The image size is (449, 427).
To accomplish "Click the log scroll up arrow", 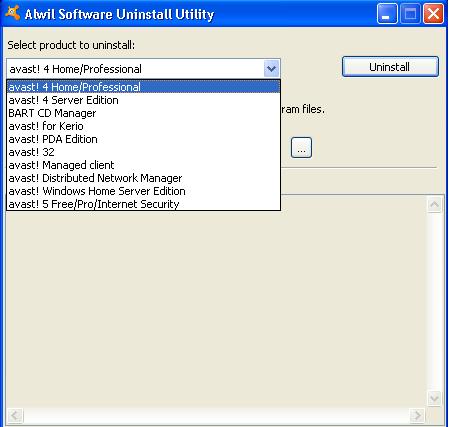I will (434, 204).
